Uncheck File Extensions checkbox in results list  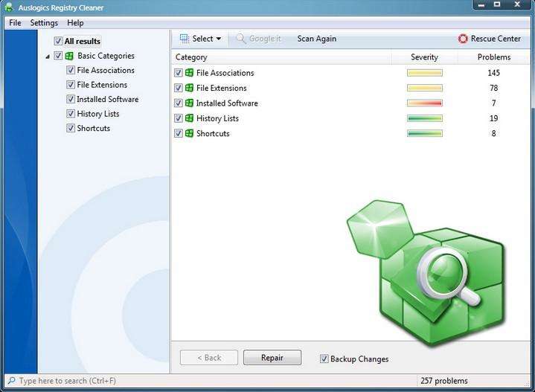[179, 89]
